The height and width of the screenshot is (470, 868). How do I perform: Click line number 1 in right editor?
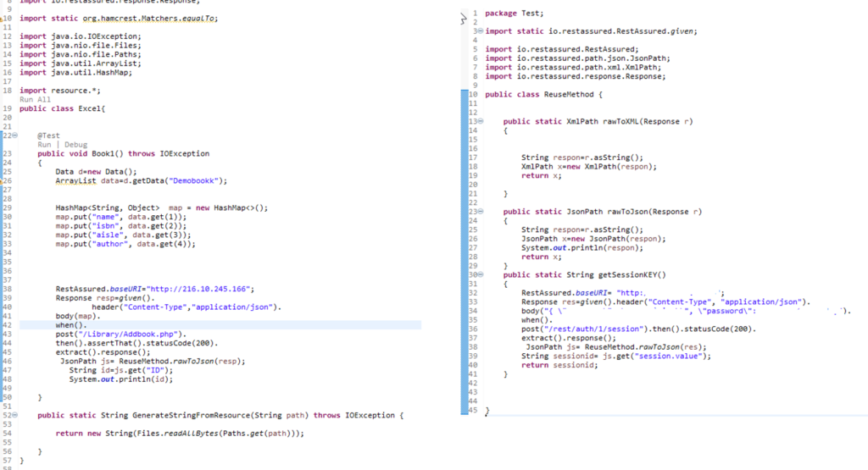476,14
